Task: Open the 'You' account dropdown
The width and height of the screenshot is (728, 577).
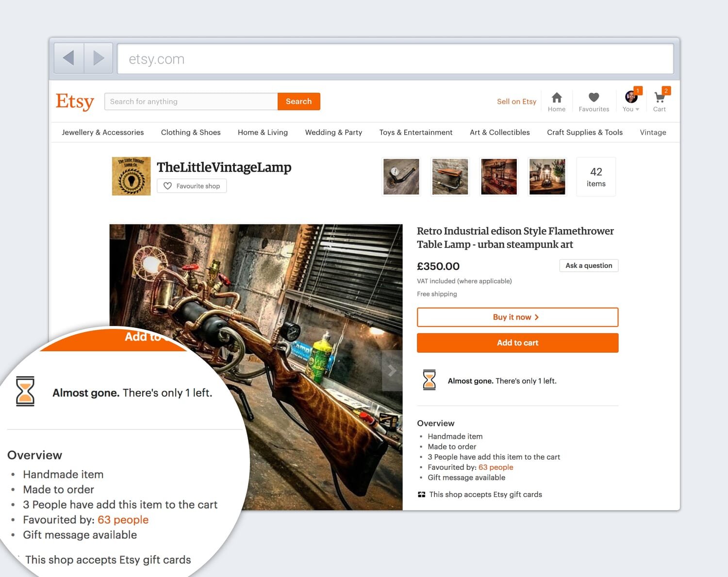Action: pyautogui.click(x=630, y=100)
